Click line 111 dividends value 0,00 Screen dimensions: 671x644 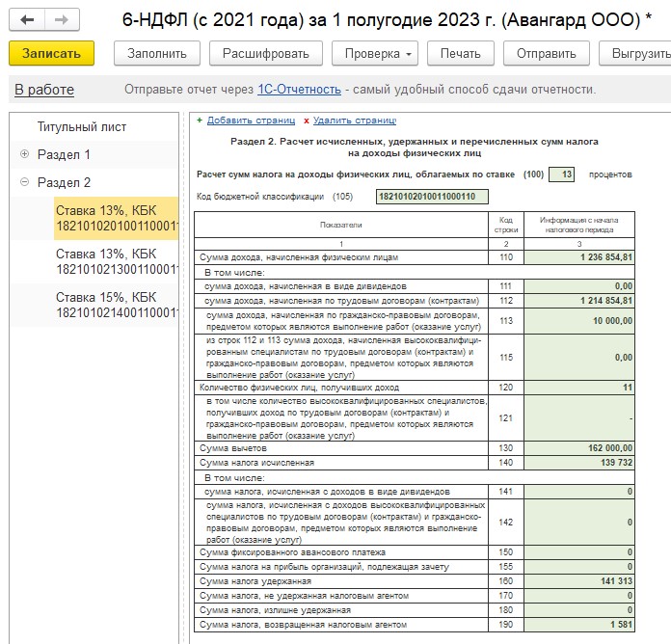579,286
